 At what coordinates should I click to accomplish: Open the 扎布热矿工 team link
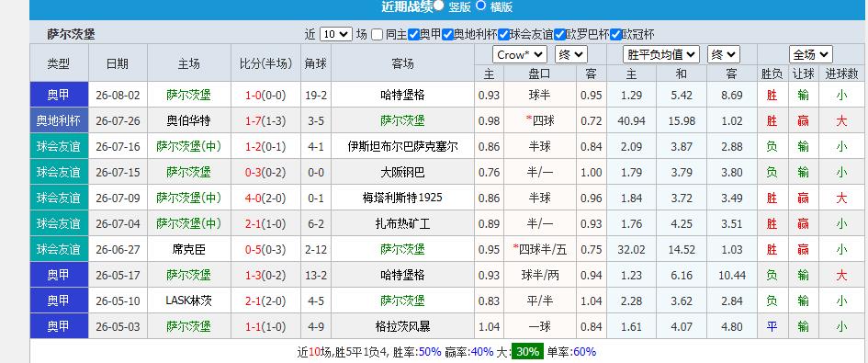click(403, 223)
